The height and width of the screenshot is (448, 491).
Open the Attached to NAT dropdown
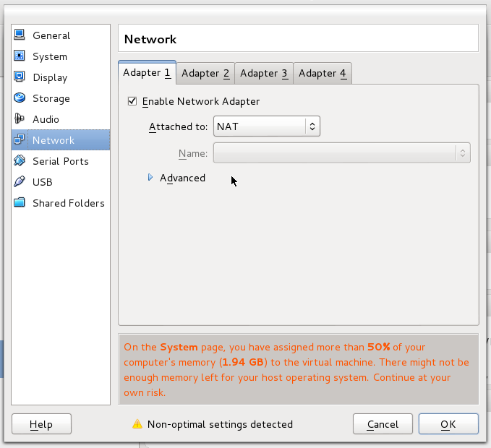click(x=267, y=126)
